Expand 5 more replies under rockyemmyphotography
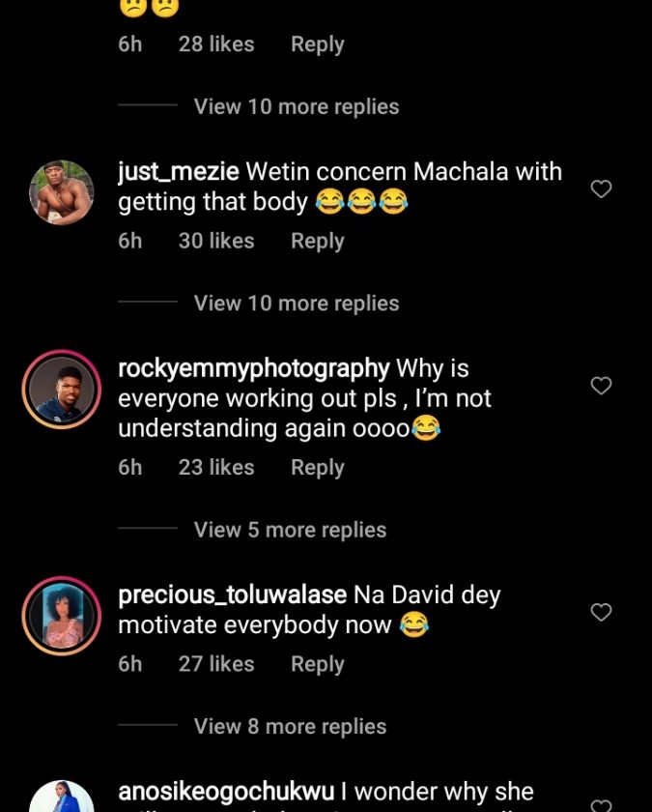The width and height of the screenshot is (652, 812). 290,530
